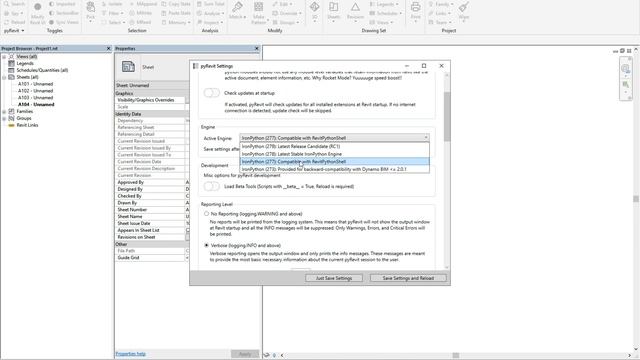Click the Isolate tool in the Selection panel
The image size is (640, 360).
[x=112, y=4]
